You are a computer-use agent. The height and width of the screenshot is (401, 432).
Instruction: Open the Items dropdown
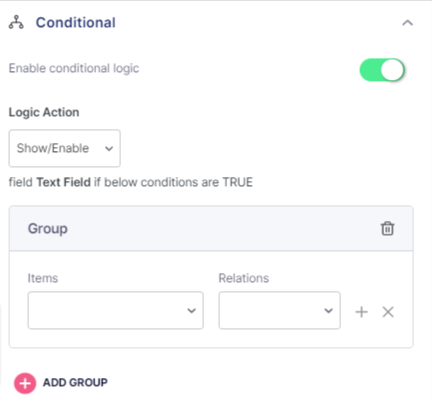click(116, 310)
